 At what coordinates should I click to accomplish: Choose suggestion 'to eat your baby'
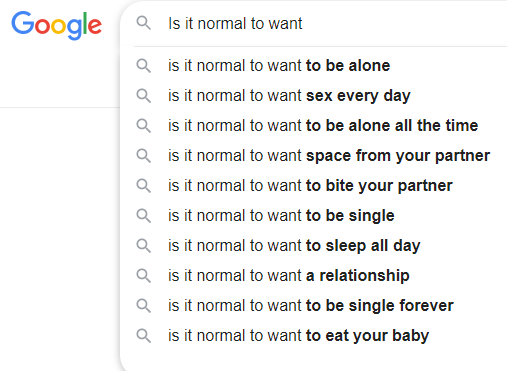(314, 336)
